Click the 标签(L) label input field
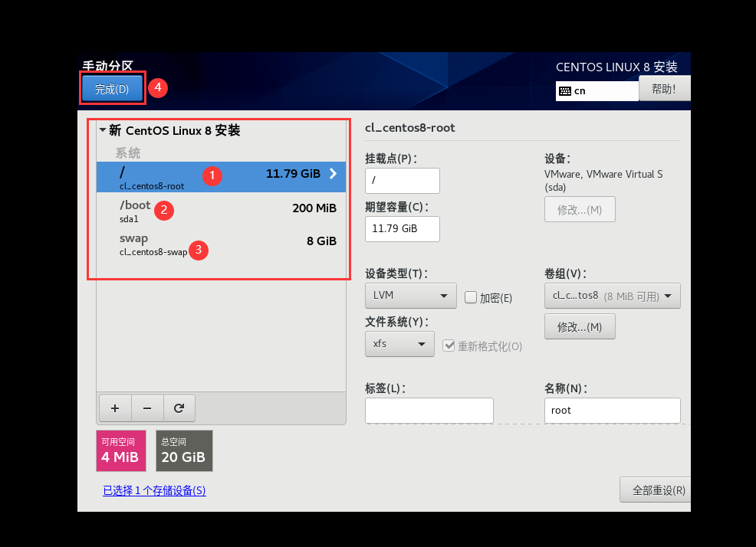This screenshot has width=756, height=547. [x=429, y=411]
